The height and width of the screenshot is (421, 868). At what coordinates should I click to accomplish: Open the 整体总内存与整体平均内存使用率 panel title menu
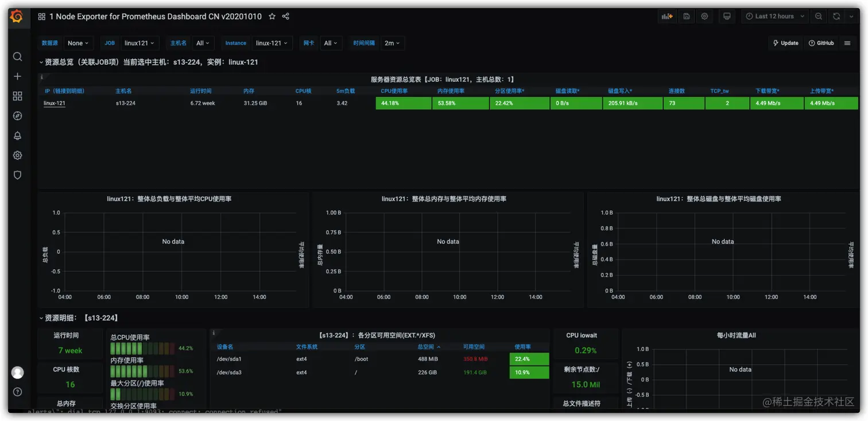[x=444, y=199]
